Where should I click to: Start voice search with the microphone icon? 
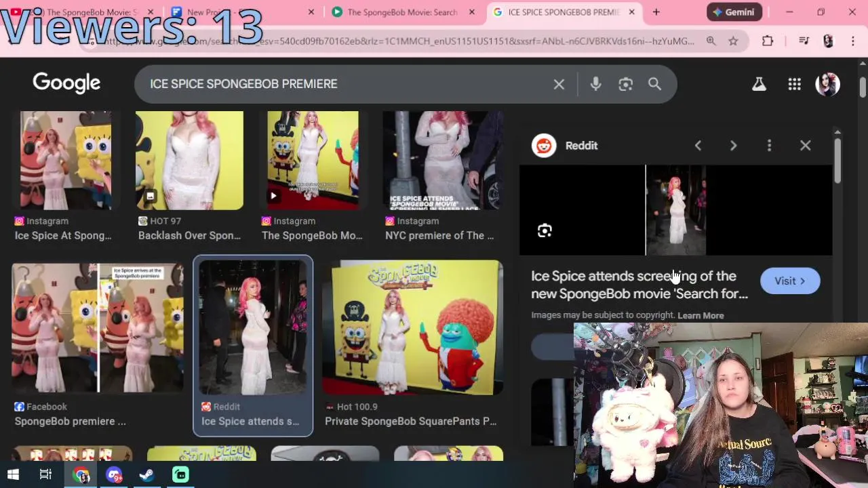595,84
